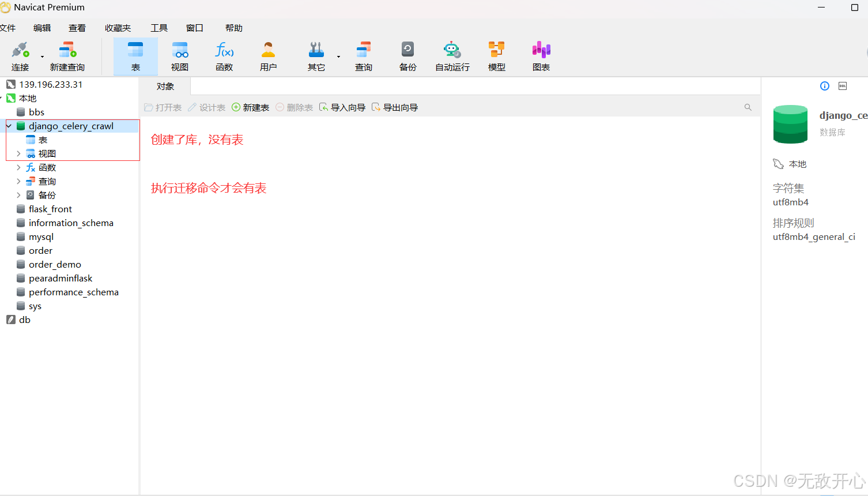Select the performance_schema database

pos(74,292)
